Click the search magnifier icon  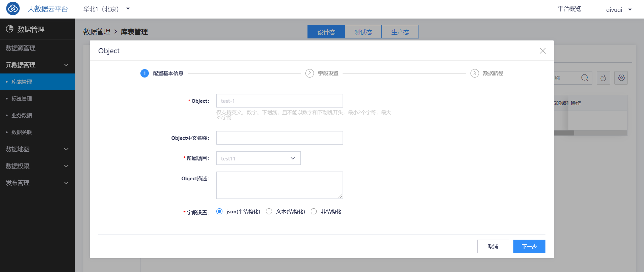585,78
